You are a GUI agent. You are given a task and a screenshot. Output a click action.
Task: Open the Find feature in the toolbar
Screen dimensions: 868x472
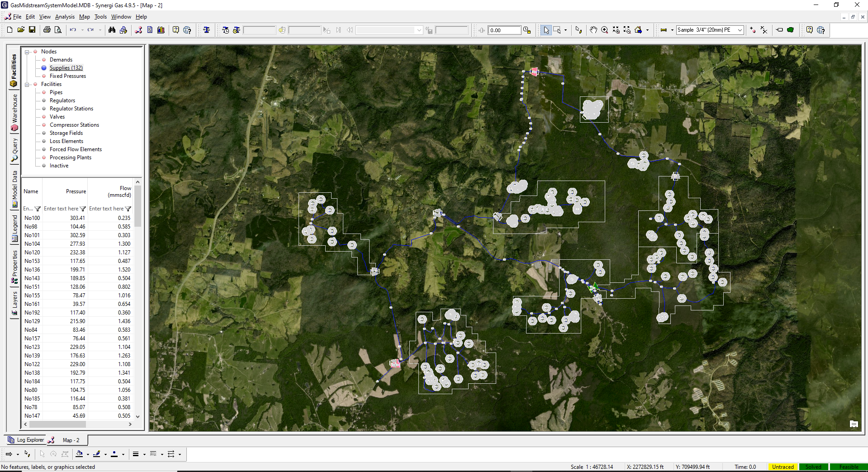[112, 30]
